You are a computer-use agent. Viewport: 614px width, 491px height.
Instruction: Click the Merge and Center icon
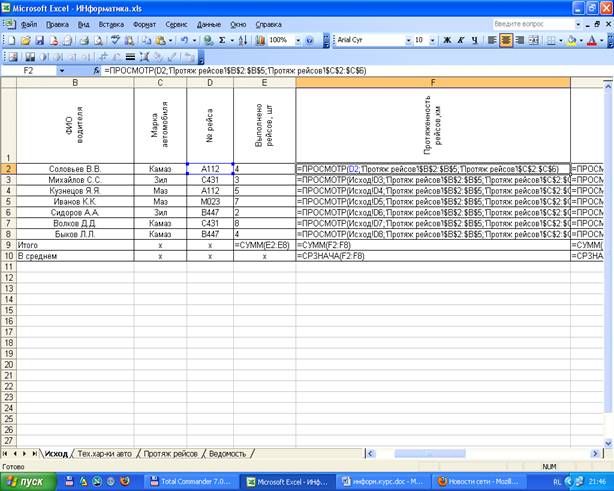click(x=534, y=41)
